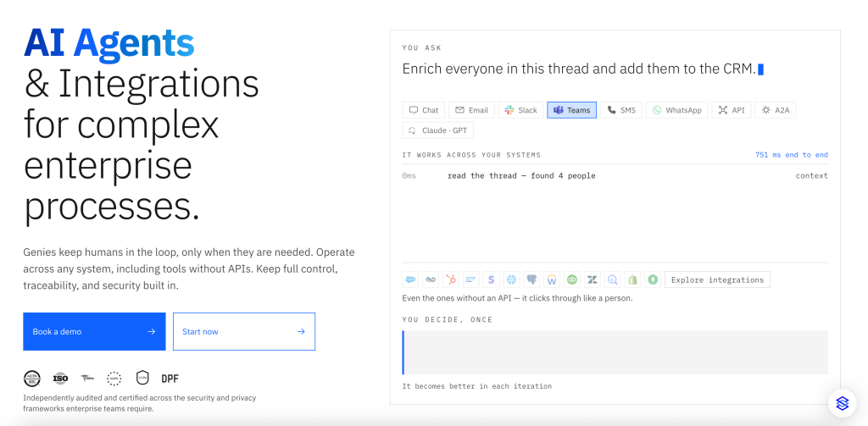Switch to the WhatsApp channel tab
The width and height of the screenshot is (868, 426).
[x=676, y=110]
